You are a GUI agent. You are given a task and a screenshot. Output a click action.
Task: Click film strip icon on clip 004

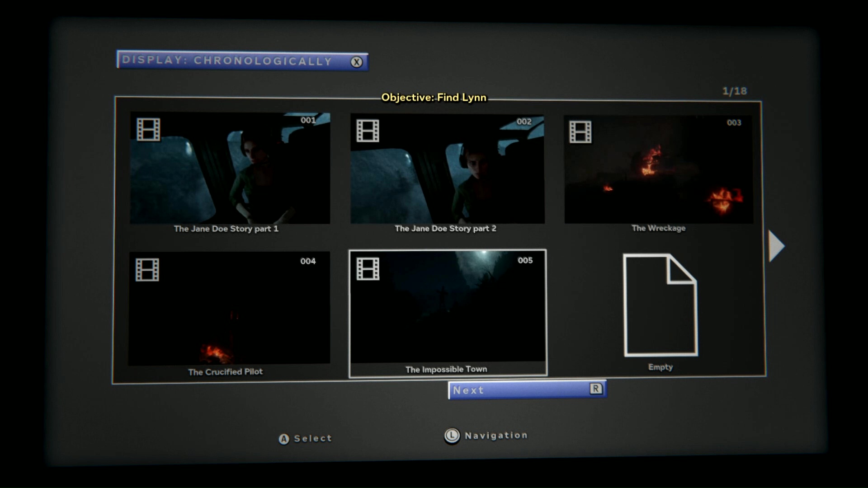point(147,270)
